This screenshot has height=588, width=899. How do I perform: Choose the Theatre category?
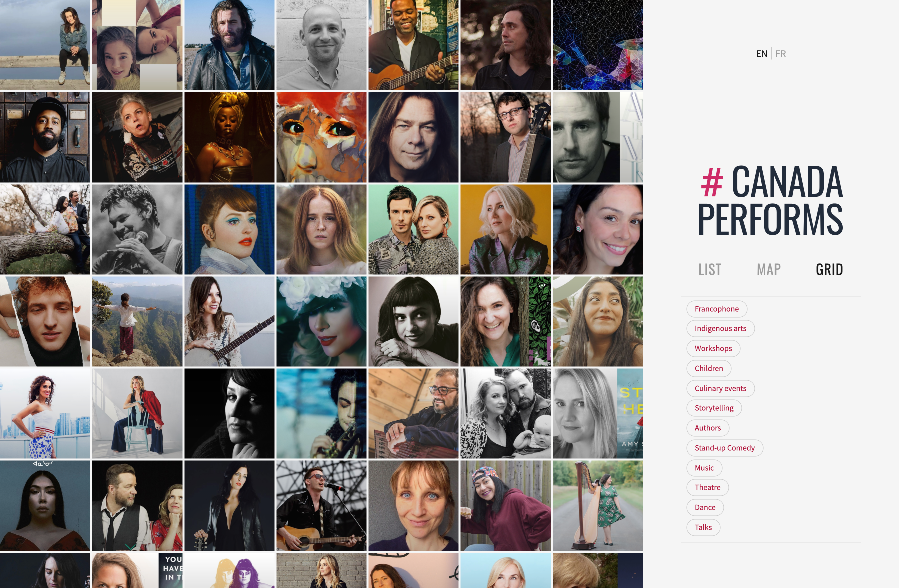click(707, 488)
